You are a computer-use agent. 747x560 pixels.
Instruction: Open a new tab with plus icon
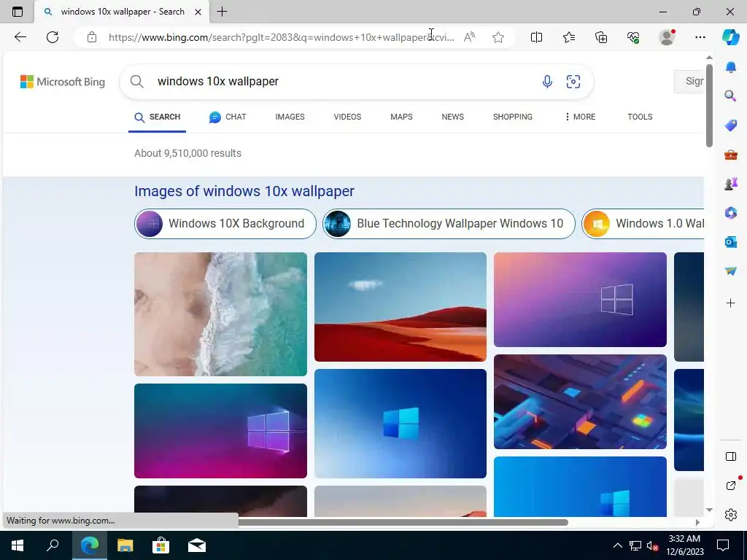tap(222, 12)
